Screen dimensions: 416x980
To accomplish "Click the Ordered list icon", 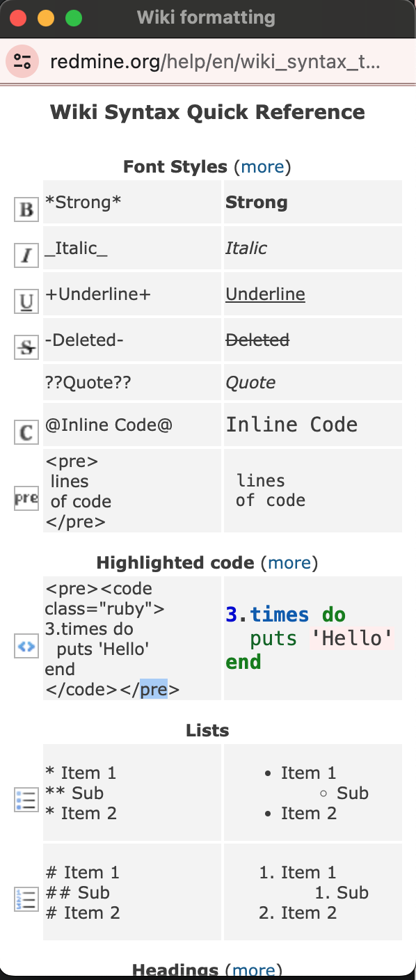I will coord(26,899).
